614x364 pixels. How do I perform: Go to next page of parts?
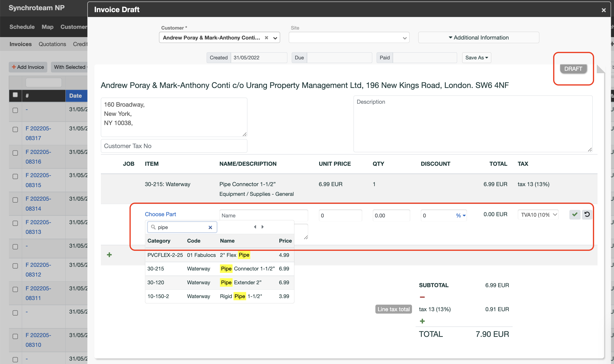click(x=262, y=227)
